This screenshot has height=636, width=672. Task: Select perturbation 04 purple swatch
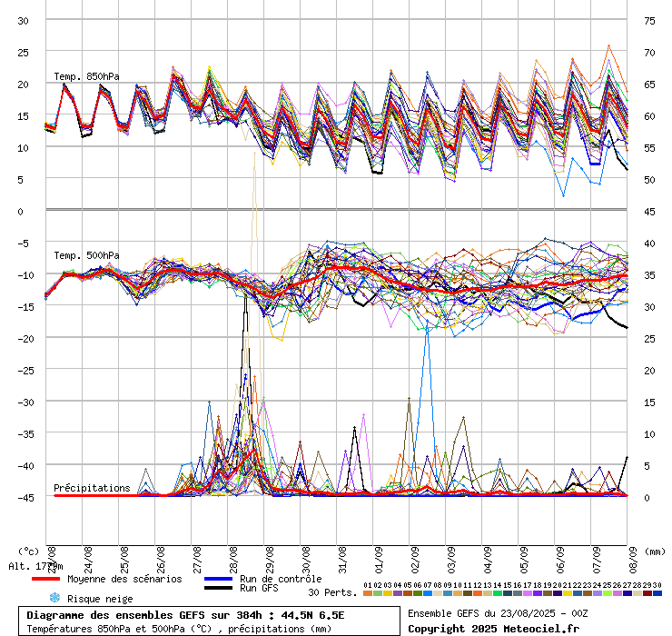[398, 593]
